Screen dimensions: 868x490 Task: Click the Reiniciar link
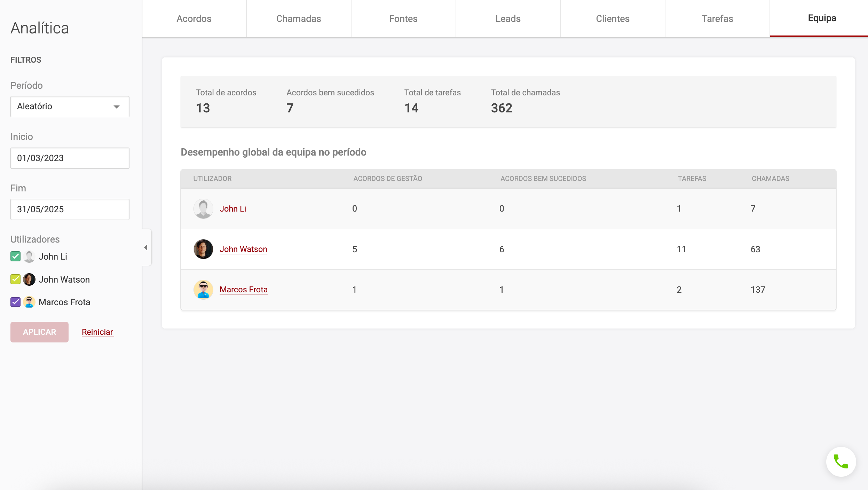[x=97, y=332]
